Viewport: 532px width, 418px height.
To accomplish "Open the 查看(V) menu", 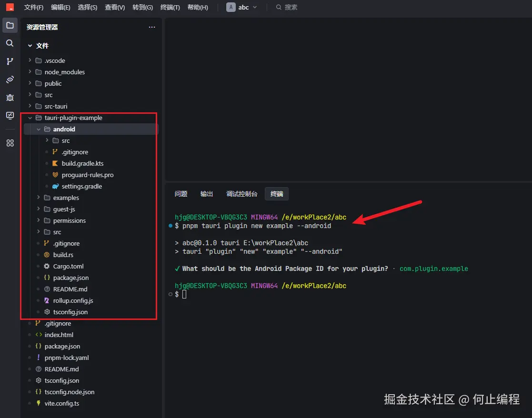I will click(115, 7).
